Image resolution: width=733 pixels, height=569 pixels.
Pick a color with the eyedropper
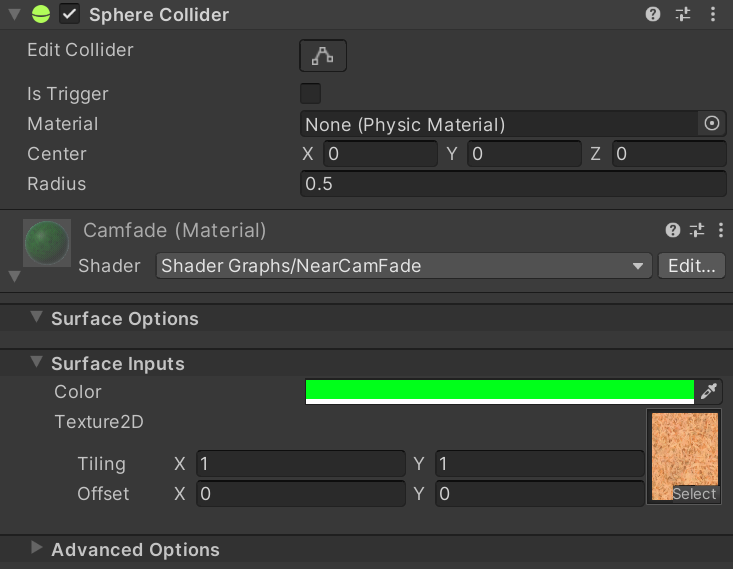709,391
